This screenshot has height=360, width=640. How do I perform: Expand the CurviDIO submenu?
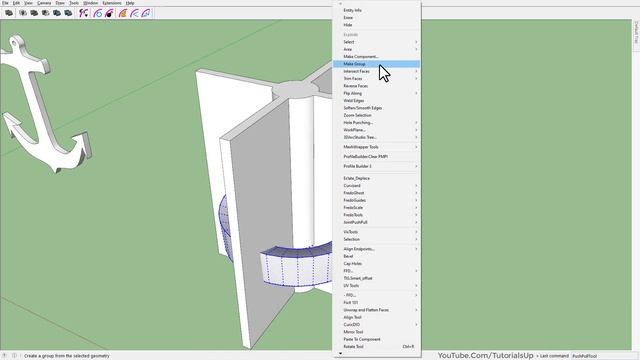[x=376, y=325]
